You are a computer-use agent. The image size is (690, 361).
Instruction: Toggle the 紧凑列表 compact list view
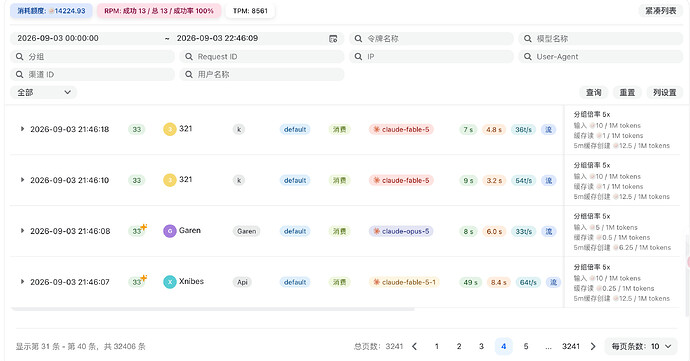point(661,11)
